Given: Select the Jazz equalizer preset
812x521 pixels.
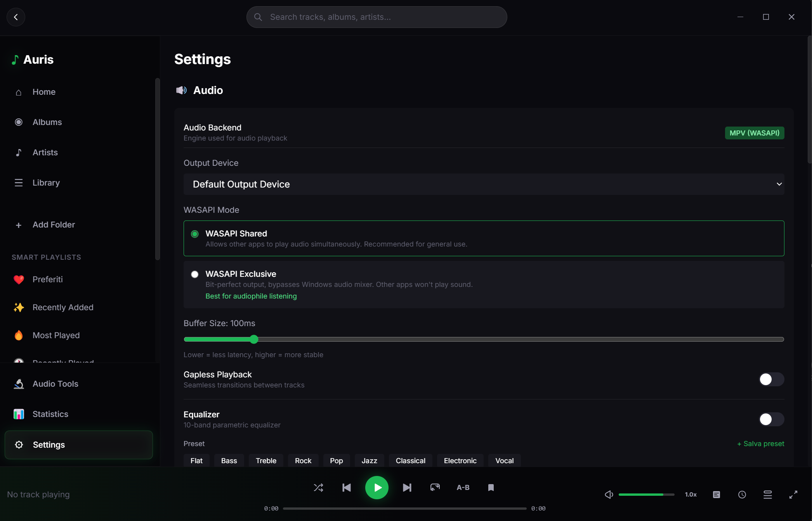Looking at the screenshot, I should [369, 460].
